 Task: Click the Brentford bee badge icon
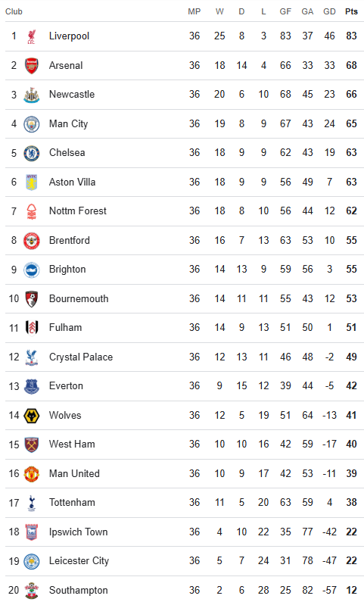[32, 241]
